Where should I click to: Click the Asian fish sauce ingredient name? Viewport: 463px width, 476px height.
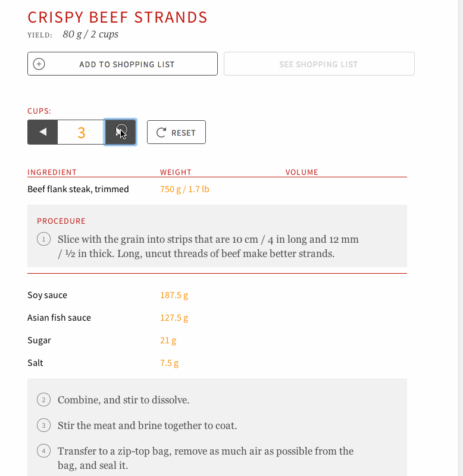click(59, 318)
